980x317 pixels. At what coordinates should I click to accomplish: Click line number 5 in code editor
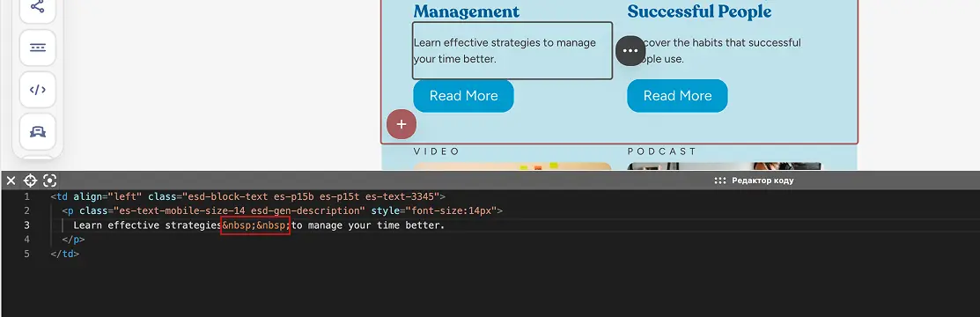click(26, 254)
